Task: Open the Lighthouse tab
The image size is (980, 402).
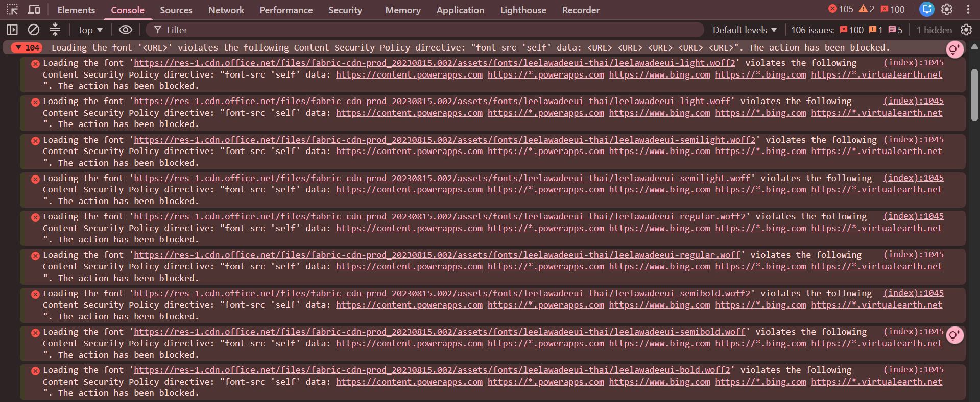Action: (523, 10)
